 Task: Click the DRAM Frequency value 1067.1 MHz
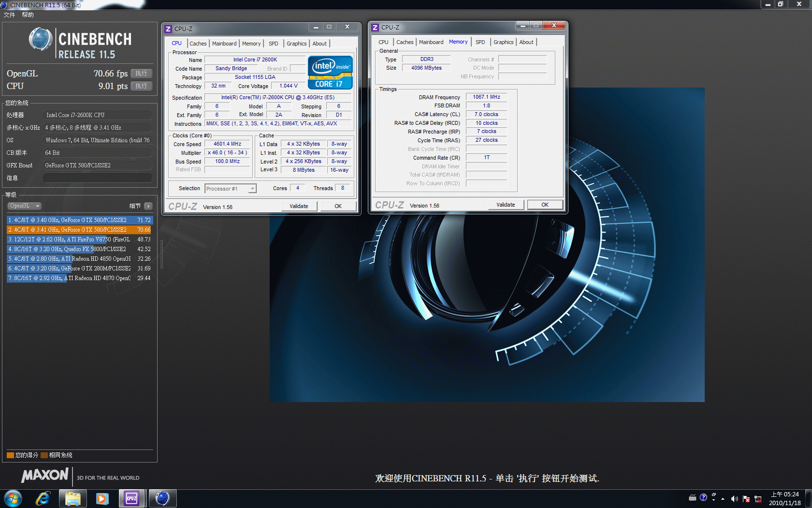point(486,97)
